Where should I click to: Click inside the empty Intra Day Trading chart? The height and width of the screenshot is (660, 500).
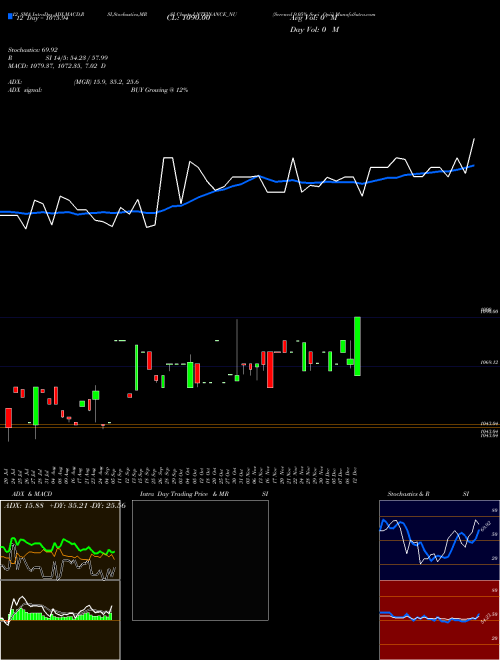(200, 560)
